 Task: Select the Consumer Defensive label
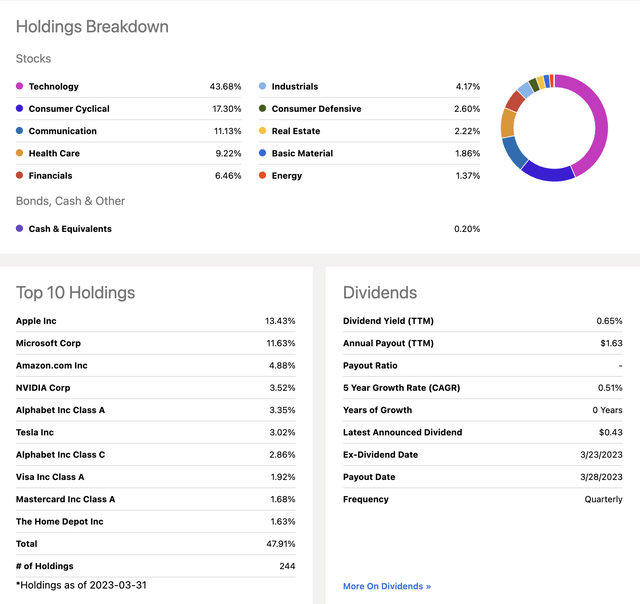tap(316, 109)
